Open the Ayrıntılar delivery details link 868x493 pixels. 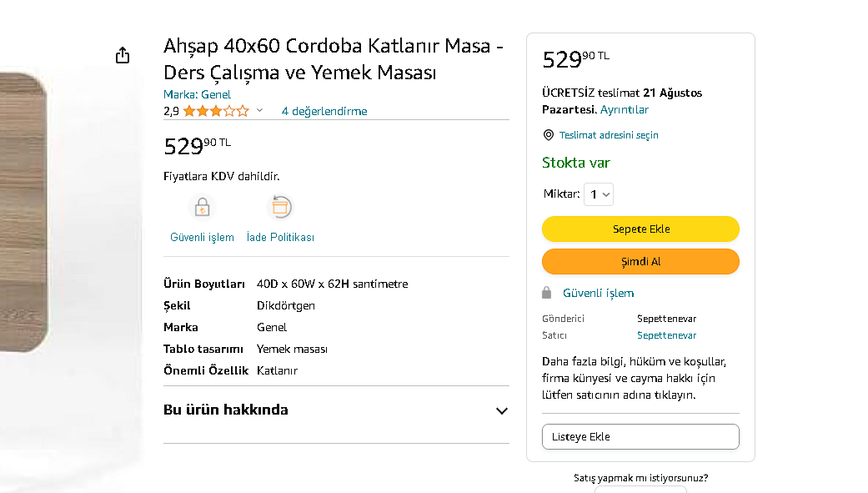pyautogui.click(x=625, y=109)
